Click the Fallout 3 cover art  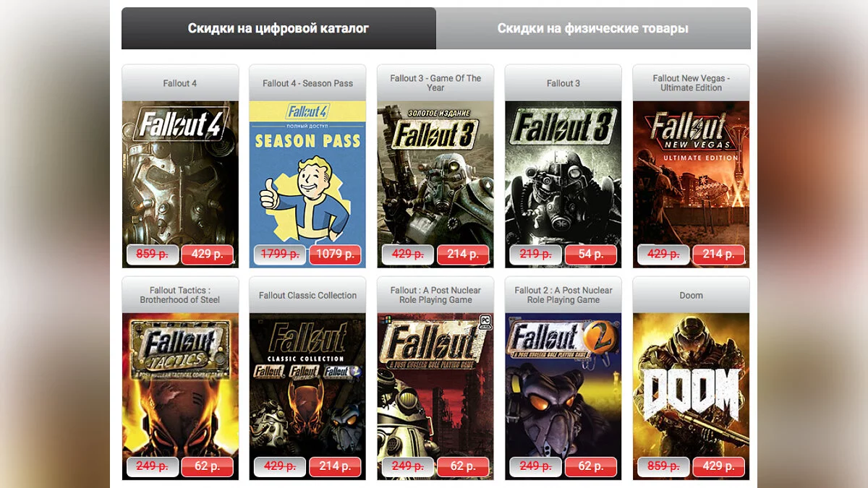(563, 184)
